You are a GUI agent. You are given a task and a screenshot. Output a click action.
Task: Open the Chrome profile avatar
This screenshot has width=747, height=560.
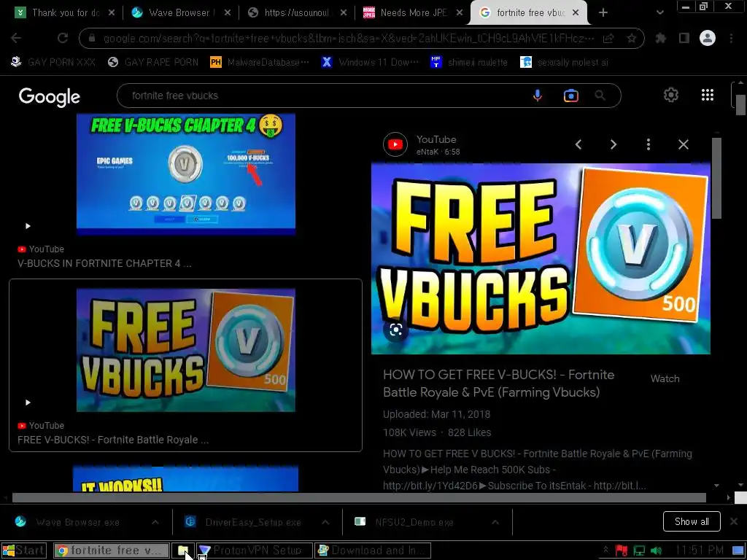(708, 38)
